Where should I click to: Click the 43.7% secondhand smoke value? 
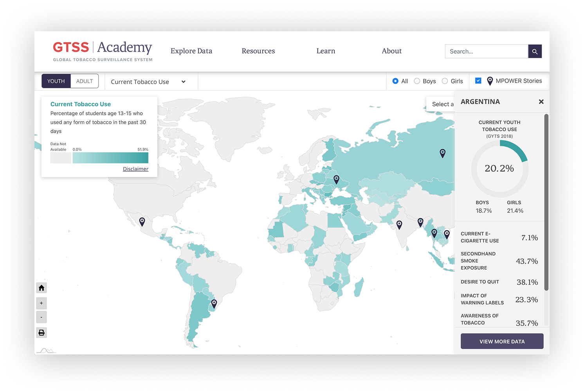pyautogui.click(x=527, y=261)
